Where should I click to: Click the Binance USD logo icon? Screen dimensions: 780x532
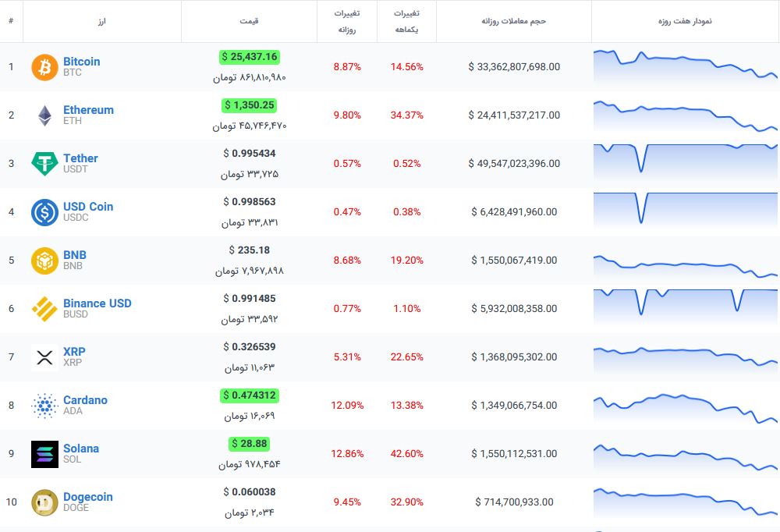tap(44, 309)
